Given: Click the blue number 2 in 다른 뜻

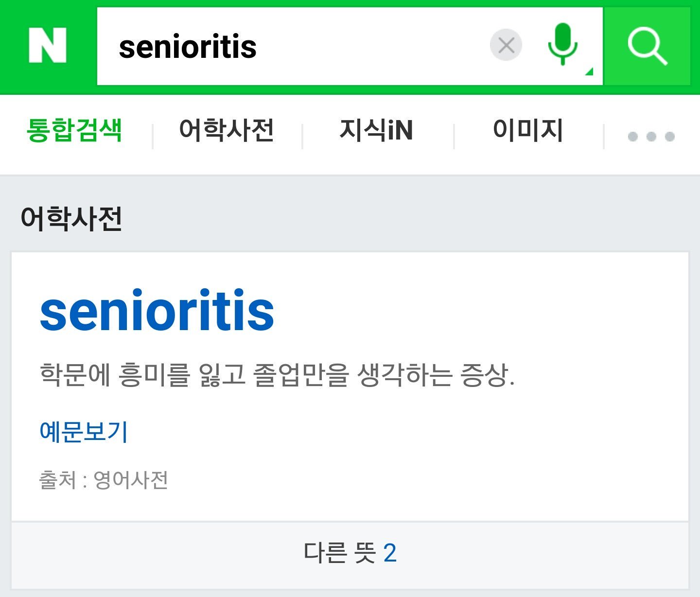Looking at the screenshot, I should [x=390, y=553].
